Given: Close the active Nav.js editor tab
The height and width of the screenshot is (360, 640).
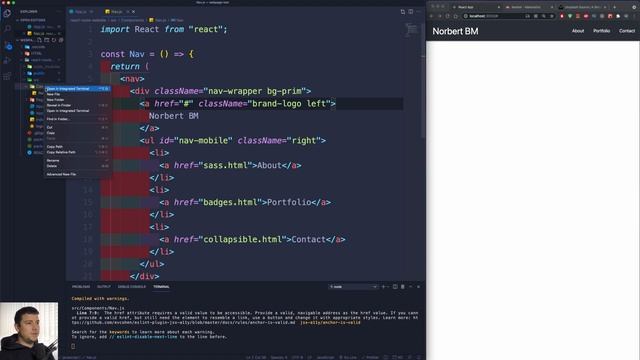Looking at the screenshot, I should 133,12.
